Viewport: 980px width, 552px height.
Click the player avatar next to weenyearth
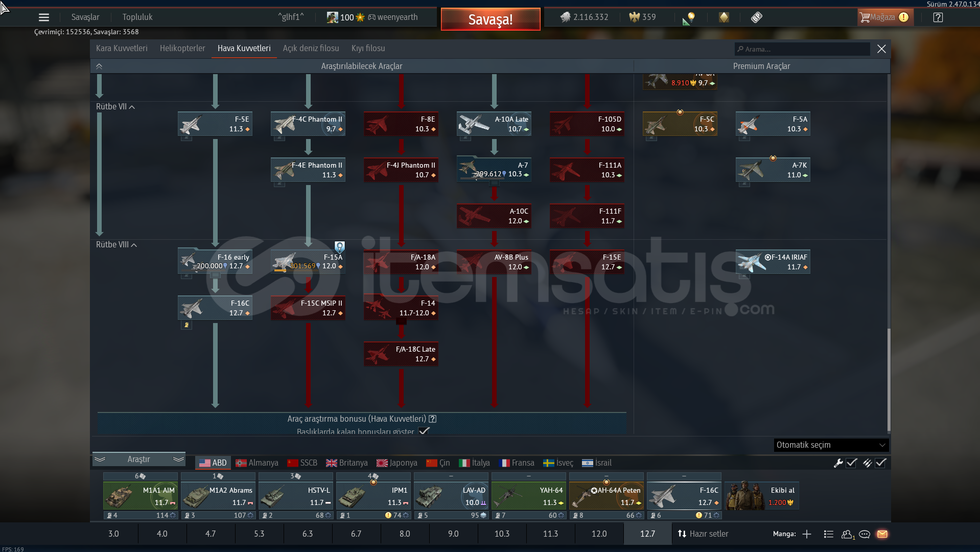(x=332, y=17)
